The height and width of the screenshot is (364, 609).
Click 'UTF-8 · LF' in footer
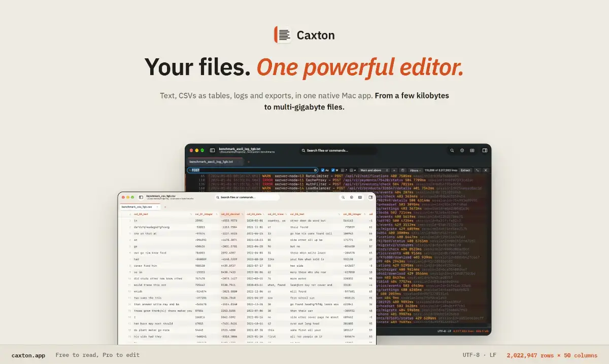click(480, 355)
